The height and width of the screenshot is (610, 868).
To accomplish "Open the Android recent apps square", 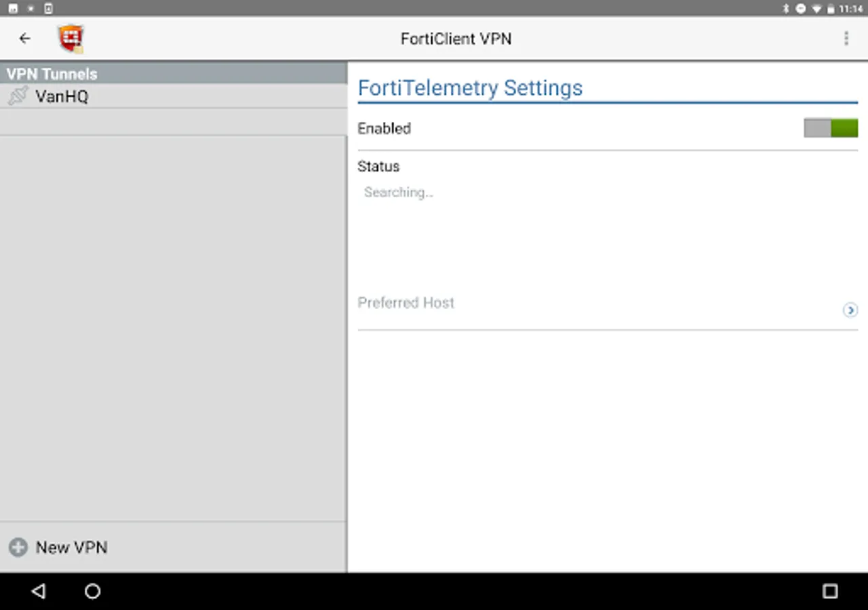I will 829,592.
